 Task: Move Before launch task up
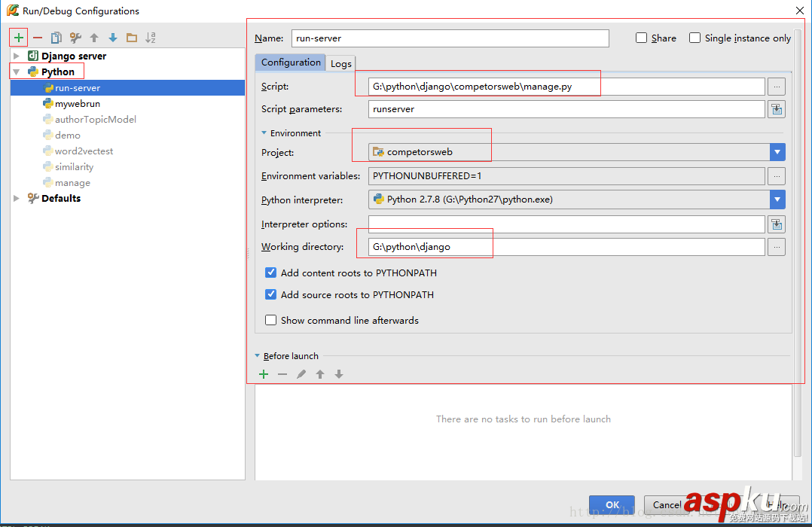coord(320,374)
